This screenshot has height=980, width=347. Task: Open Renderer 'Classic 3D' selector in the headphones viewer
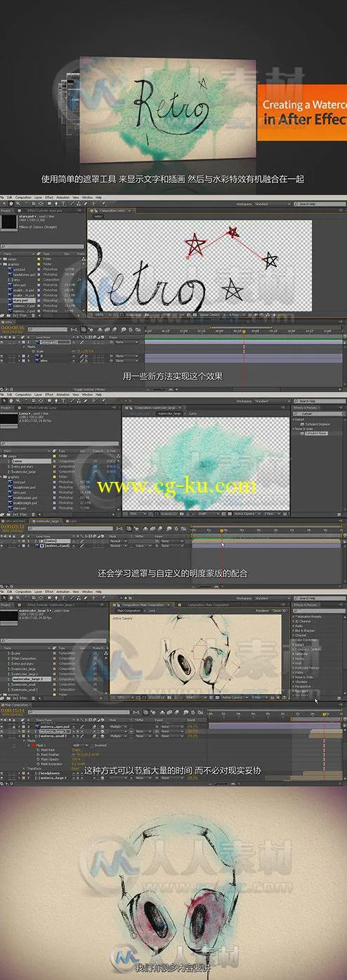pos(280,611)
